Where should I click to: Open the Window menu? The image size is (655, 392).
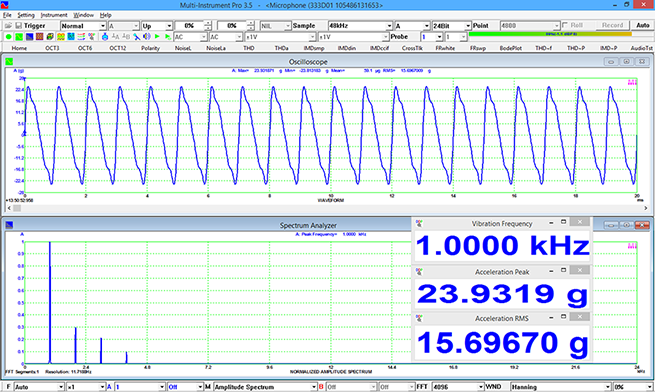(84, 15)
